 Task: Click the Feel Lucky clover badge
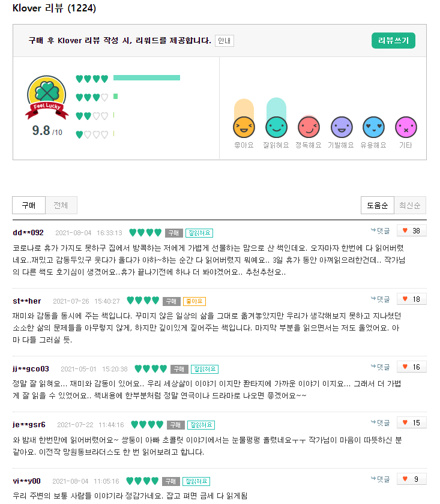[47, 97]
